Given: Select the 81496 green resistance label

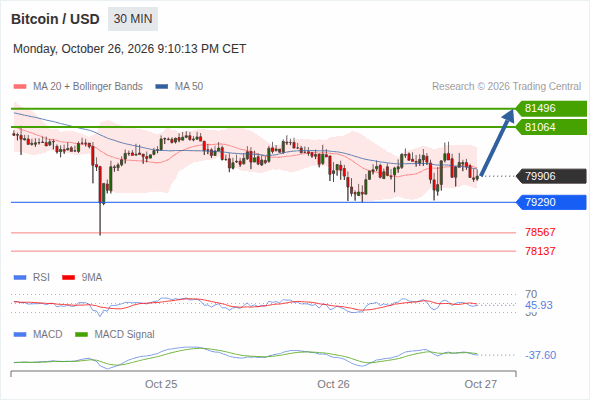Looking at the screenshot, I should click(551, 108).
